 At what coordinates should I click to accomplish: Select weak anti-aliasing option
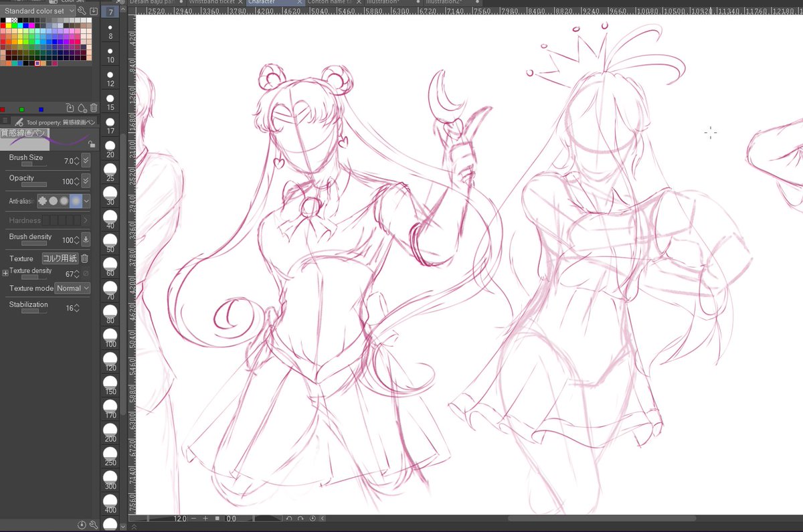54,201
